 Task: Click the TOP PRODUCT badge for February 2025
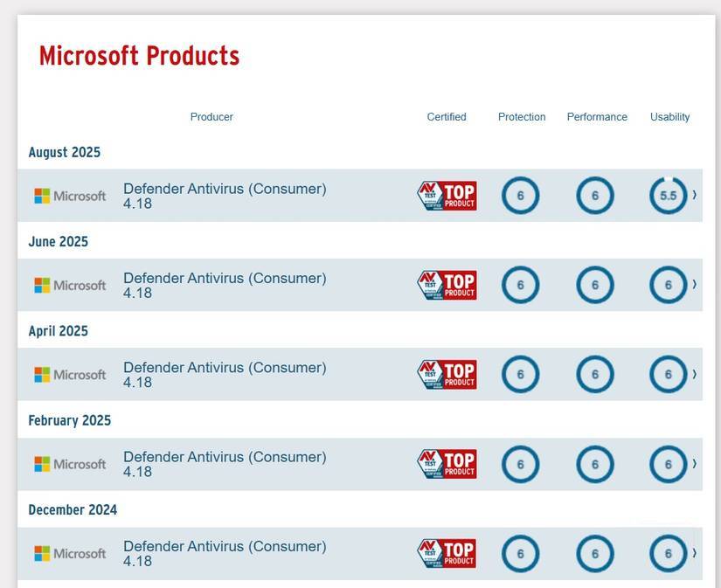point(447,463)
